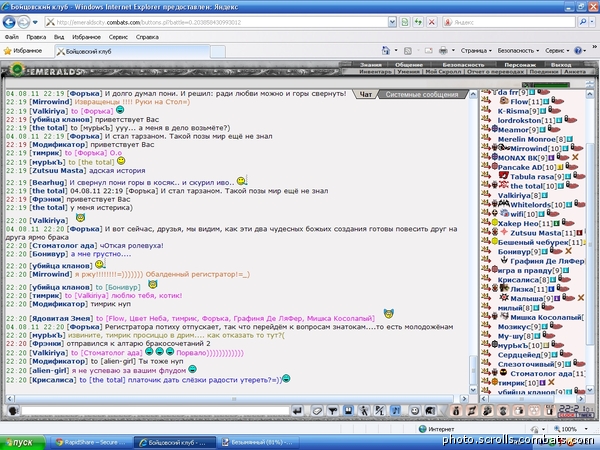The width and height of the screenshot is (600, 450).
Task: Click the blue Help question icon
Action: [x=578, y=51]
